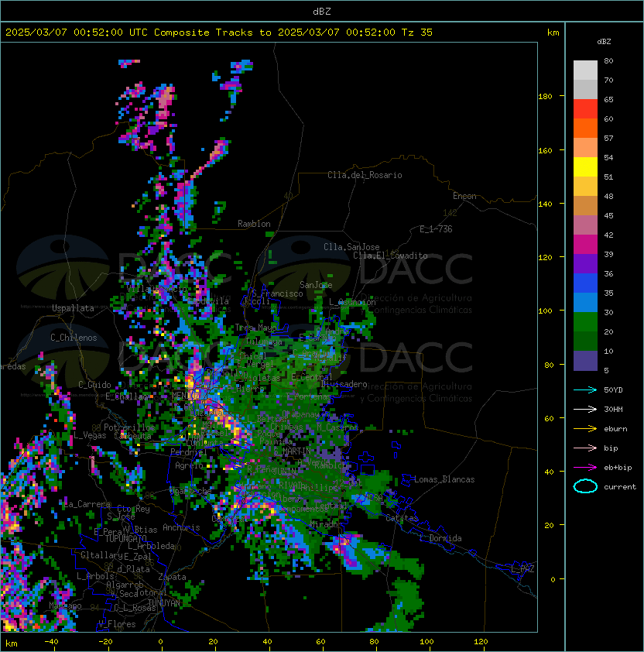Click the 'S_Francisco' place label
This screenshot has height=652, width=644.
coord(277,293)
